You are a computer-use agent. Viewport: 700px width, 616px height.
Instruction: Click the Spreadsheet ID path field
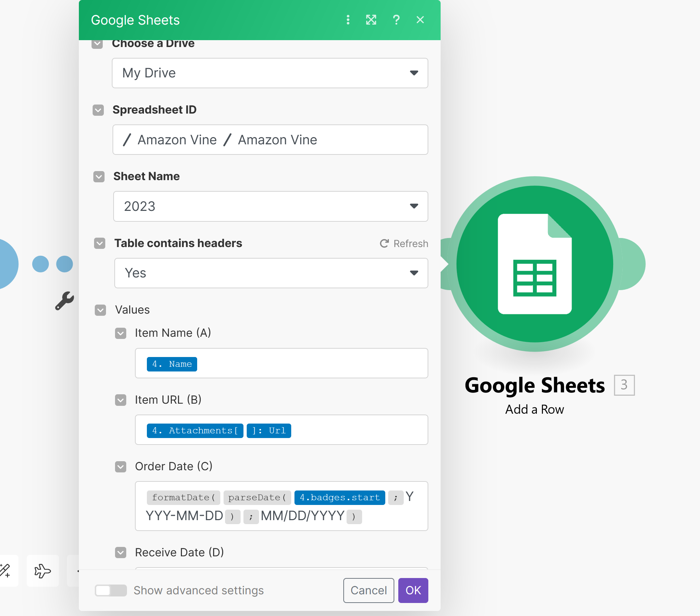coord(270,140)
